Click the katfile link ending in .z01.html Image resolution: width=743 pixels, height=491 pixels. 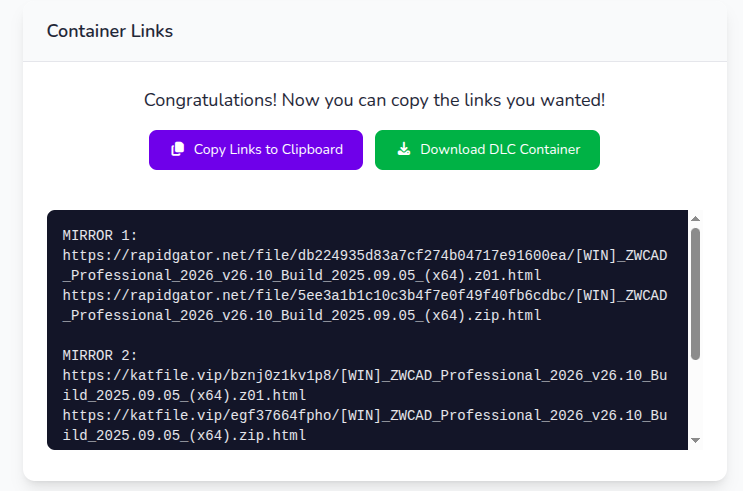tap(364, 385)
